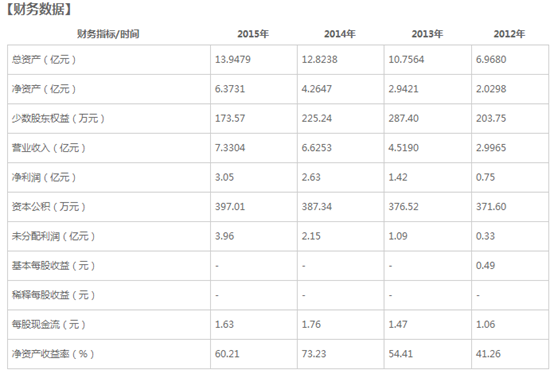Click the 净资产收益率（%）row label
The image size is (550, 370).
(53, 354)
